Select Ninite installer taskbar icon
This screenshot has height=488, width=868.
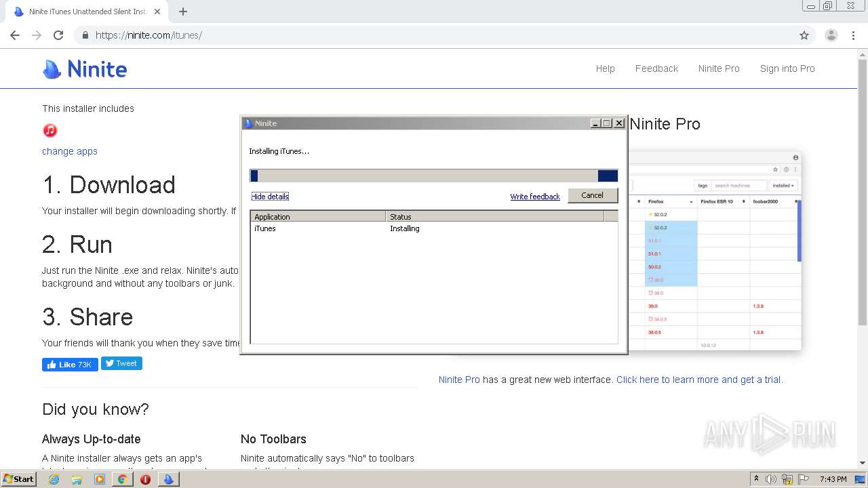point(168,479)
